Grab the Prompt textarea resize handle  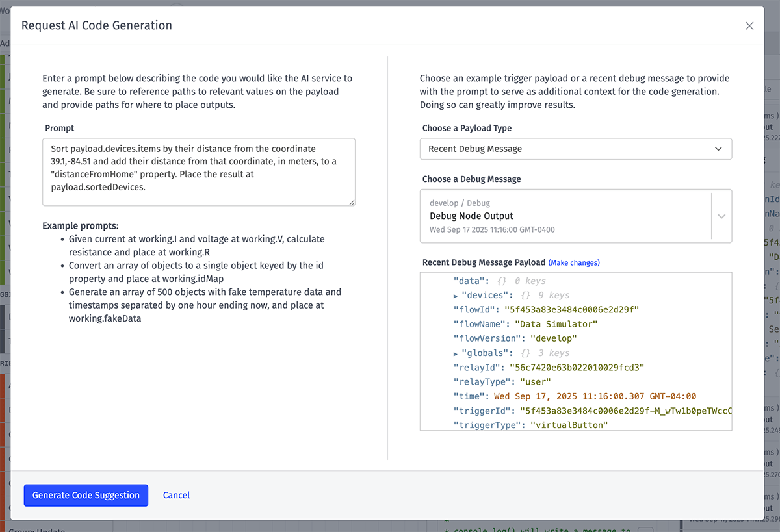coord(352,203)
